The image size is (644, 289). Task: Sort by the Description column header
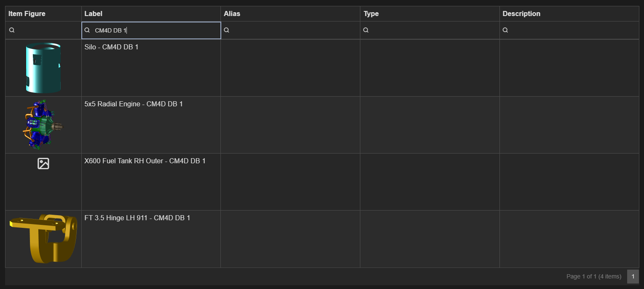point(521,14)
